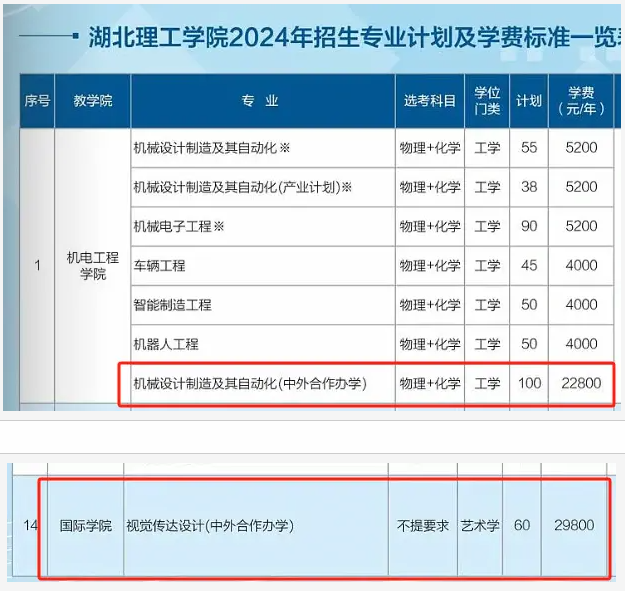Select the 学位门类 column header
The width and height of the screenshot is (625, 591).
click(487, 101)
